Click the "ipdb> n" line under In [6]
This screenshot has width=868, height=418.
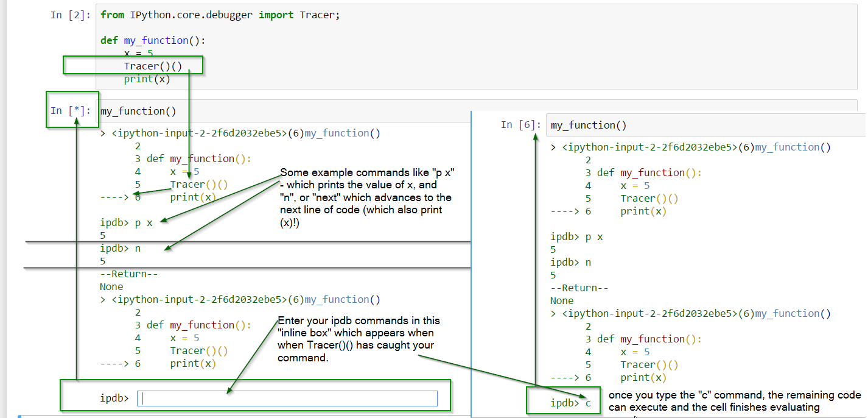[571, 262]
